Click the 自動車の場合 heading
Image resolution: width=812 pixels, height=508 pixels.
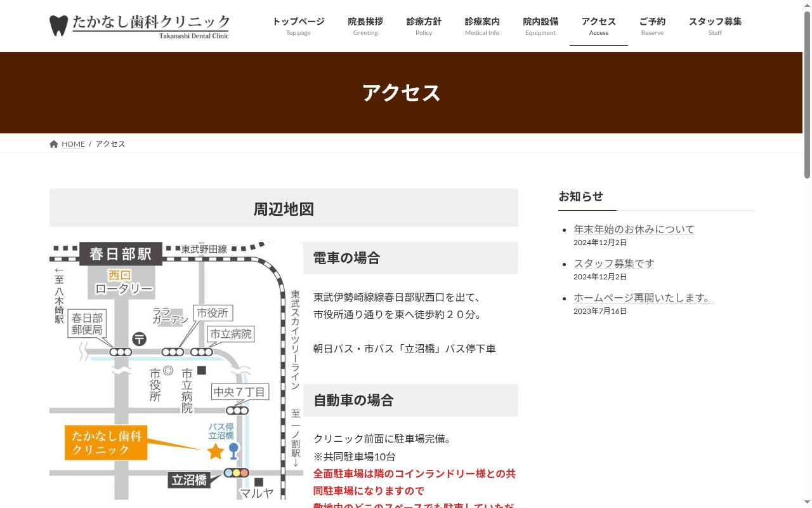click(353, 400)
